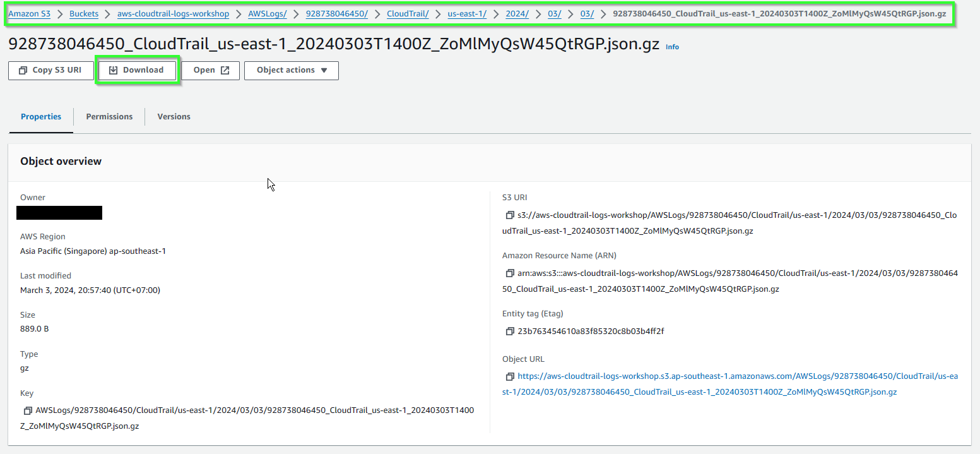980x454 pixels.
Task: Go to Buckets breadcrumb
Action: click(x=84, y=14)
